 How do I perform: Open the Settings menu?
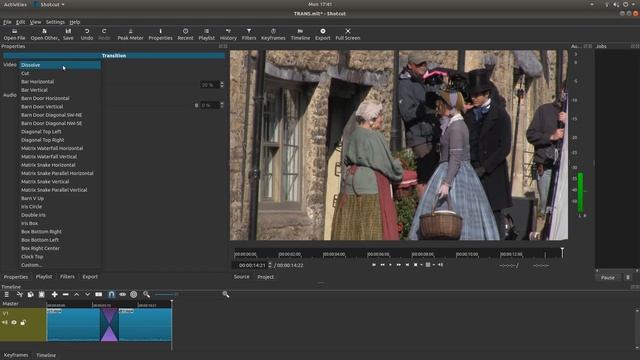click(x=55, y=22)
